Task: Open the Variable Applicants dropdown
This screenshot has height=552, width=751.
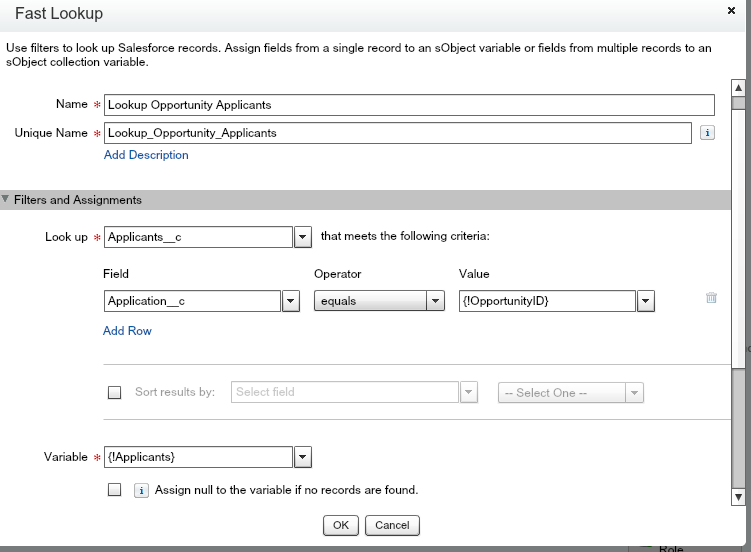Action: click(303, 457)
